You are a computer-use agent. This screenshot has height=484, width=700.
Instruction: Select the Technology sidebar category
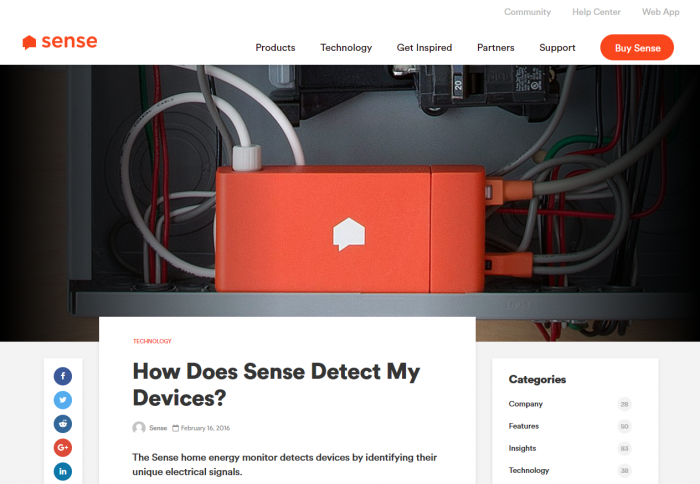529,470
